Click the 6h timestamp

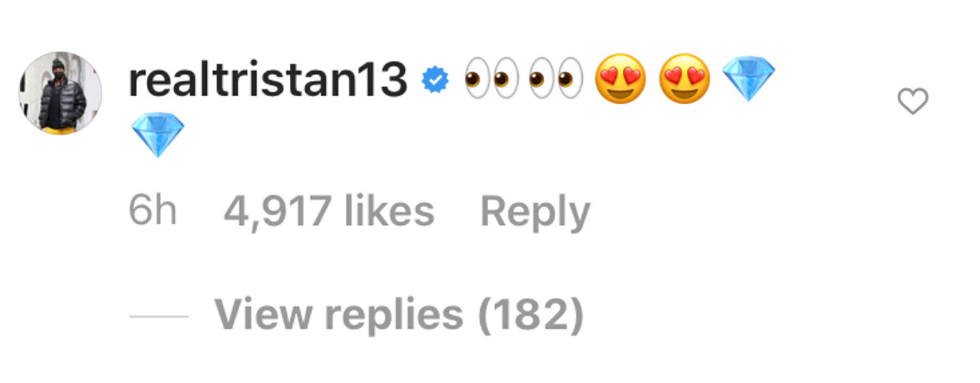click(x=152, y=212)
